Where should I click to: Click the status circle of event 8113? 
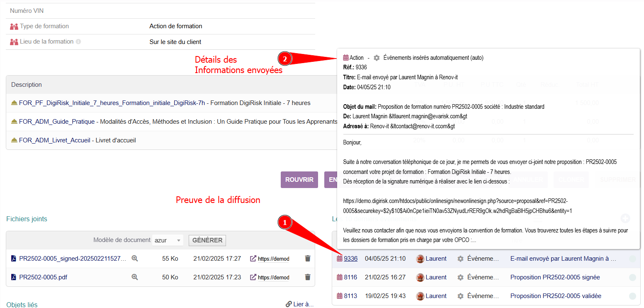(632, 296)
